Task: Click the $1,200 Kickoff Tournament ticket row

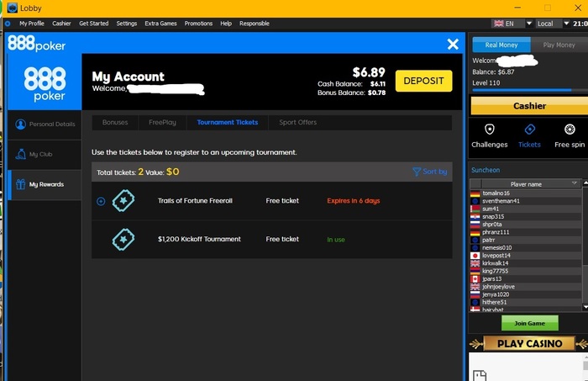Action: click(x=272, y=239)
